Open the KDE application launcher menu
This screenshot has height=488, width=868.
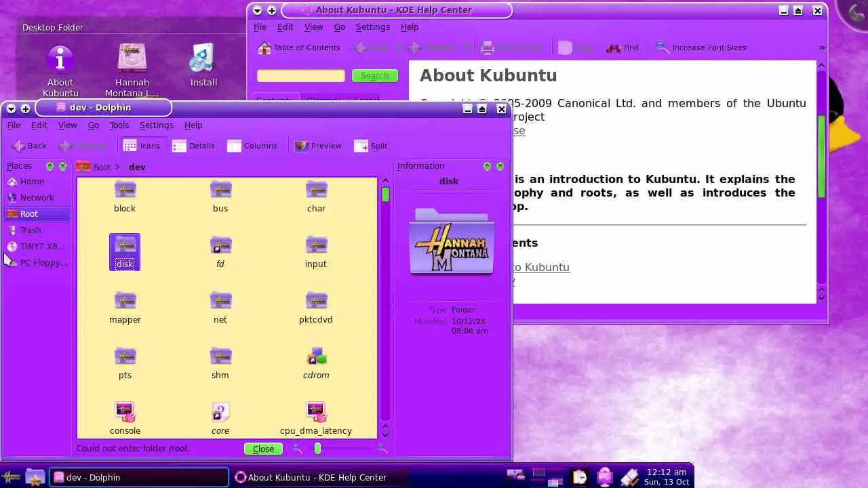coord(12,477)
